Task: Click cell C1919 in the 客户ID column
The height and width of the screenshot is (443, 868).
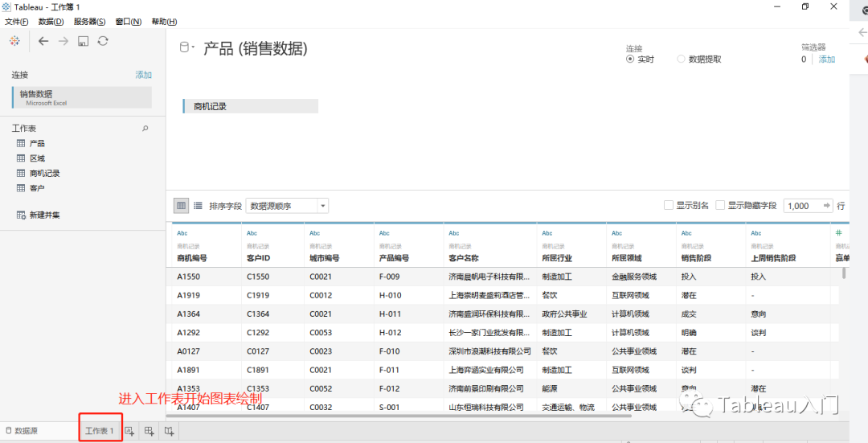Action: [258, 296]
